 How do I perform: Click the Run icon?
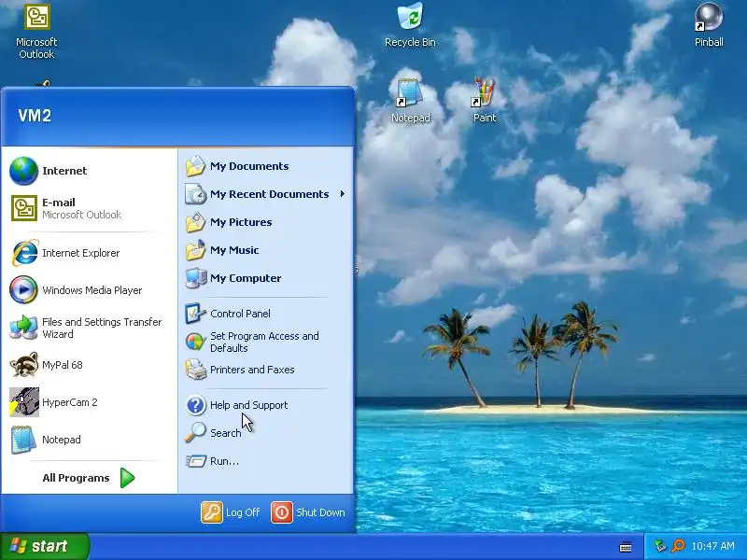[195, 461]
